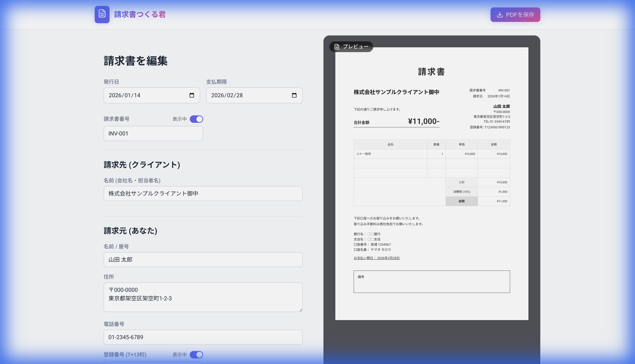Open the calendar picker for 支払期限
Screen dimensions: 635x364
(x=294, y=95)
